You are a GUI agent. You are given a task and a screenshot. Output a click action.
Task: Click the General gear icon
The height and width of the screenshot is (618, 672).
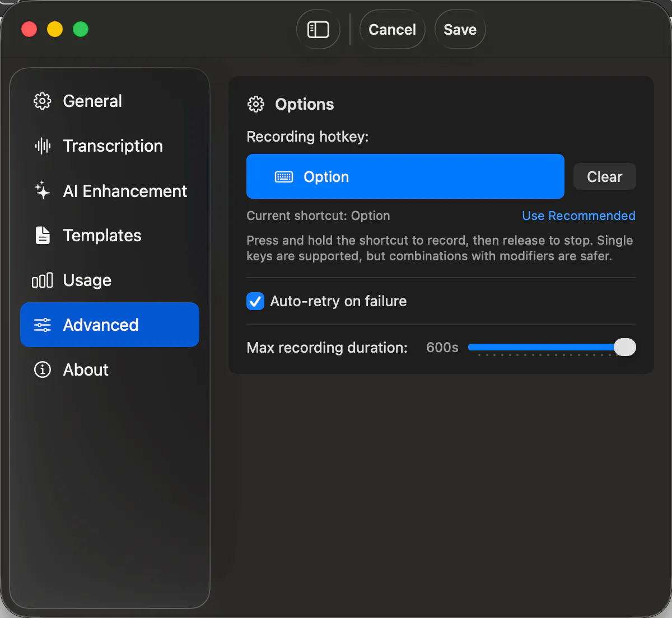click(43, 101)
